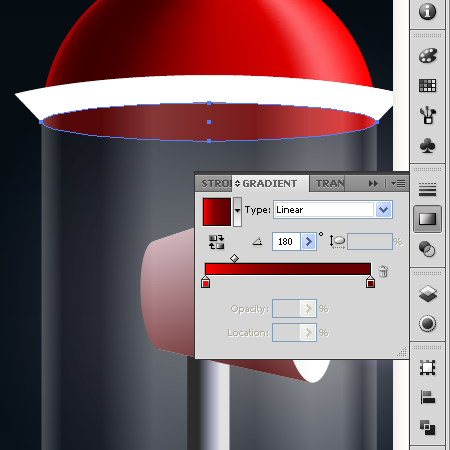Viewport: 450px width, 450px height.
Task: Open the Info panel icon
Action: point(427,12)
